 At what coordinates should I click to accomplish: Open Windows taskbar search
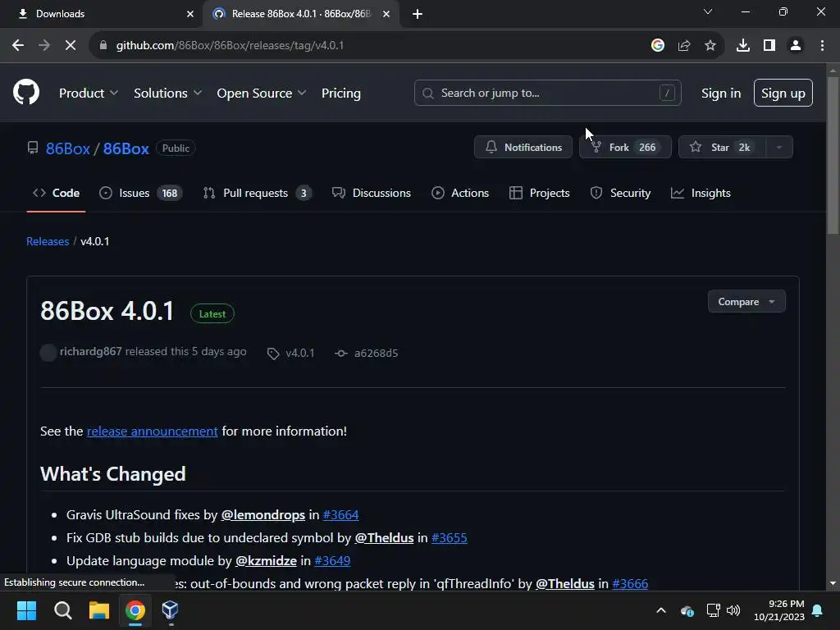tap(62, 610)
